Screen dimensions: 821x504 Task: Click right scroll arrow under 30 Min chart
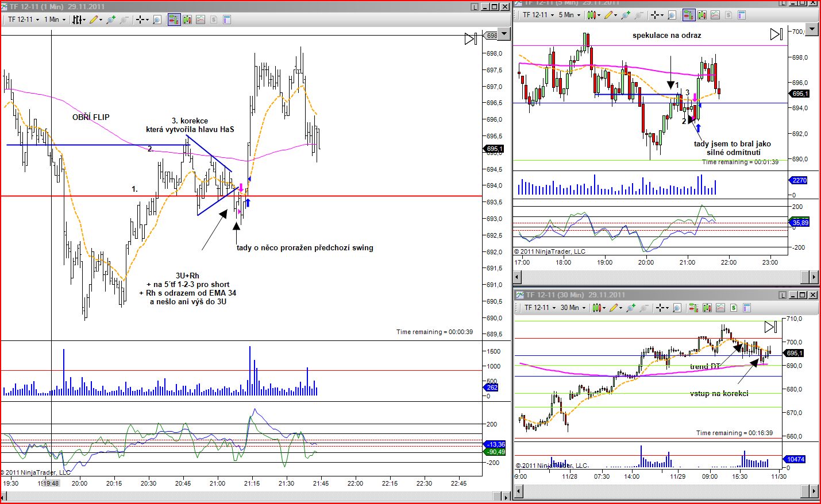click(814, 491)
